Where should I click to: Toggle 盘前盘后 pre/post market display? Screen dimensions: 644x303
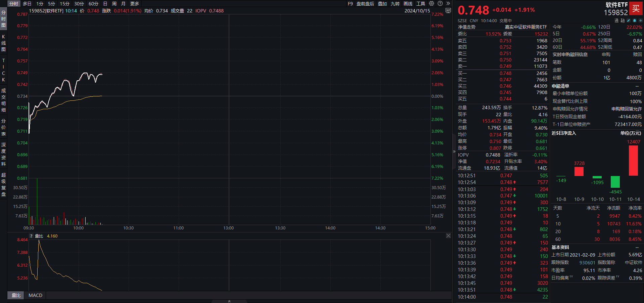coord(365,4)
